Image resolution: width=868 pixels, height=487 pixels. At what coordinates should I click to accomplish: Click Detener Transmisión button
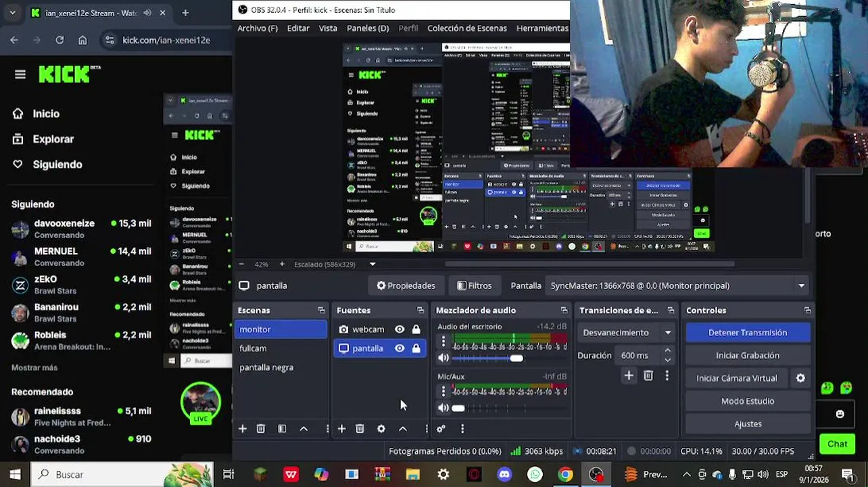coord(748,333)
